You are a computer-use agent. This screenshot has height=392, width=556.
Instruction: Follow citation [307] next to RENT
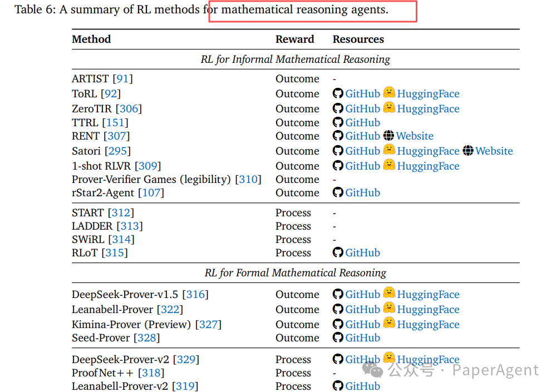[117, 136]
